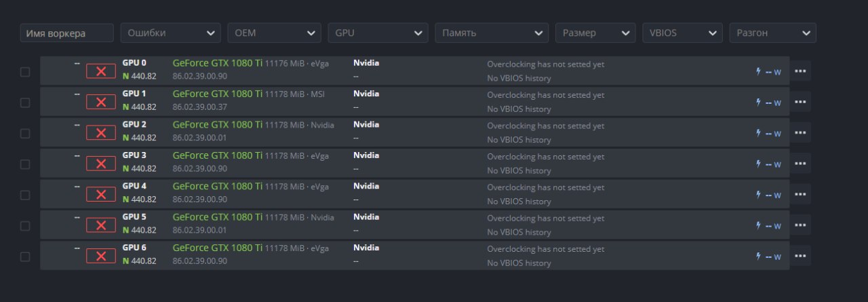The width and height of the screenshot is (868, 302).
Task: Click the '-- w' power value on GPU 5
Action: [773, 226]
